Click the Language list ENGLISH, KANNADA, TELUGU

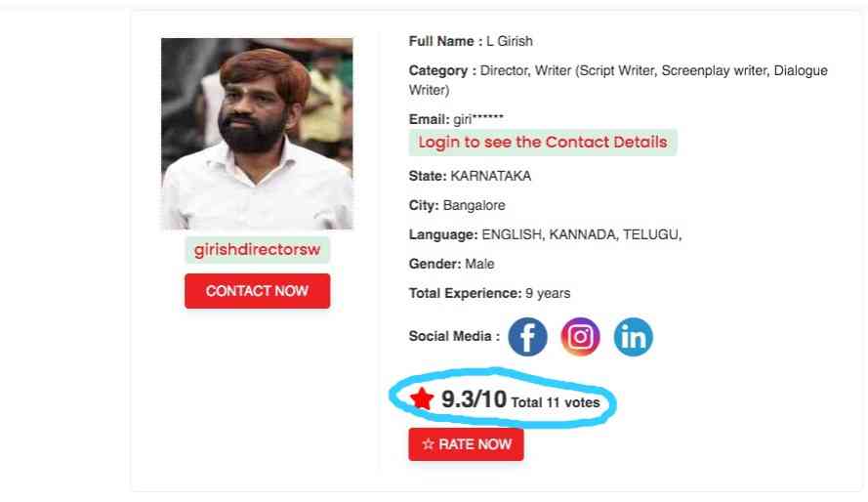(582, 234)
